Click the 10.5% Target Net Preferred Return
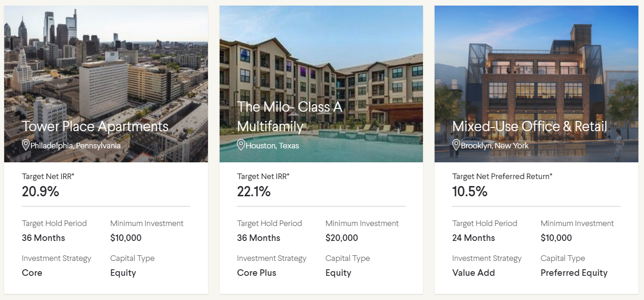644x300 pixels. 470,192
